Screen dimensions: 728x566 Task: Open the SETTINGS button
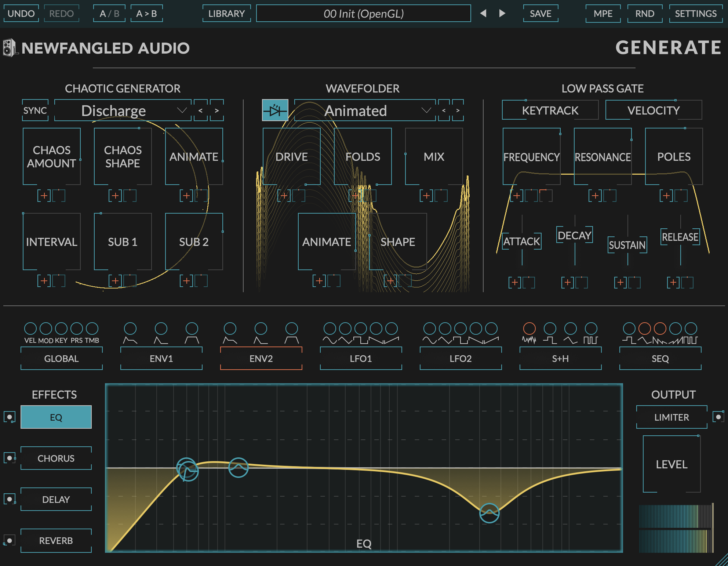pos(696,14)
